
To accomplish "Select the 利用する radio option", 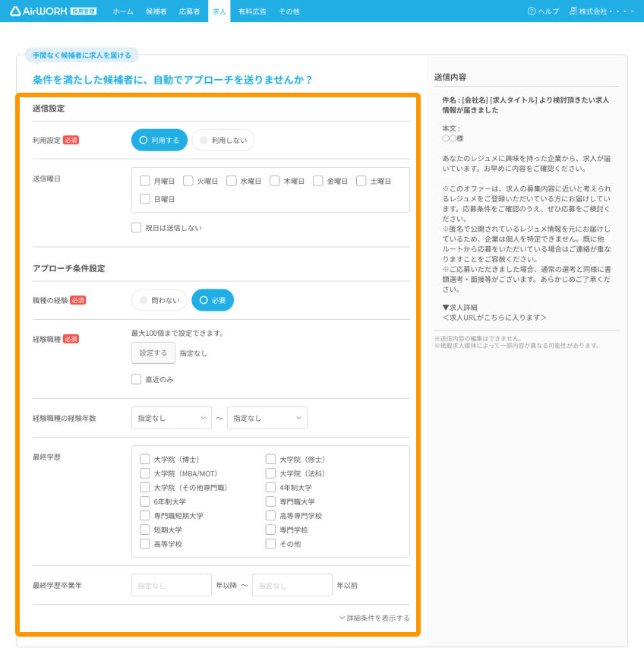I will click(x=159, y=140).
